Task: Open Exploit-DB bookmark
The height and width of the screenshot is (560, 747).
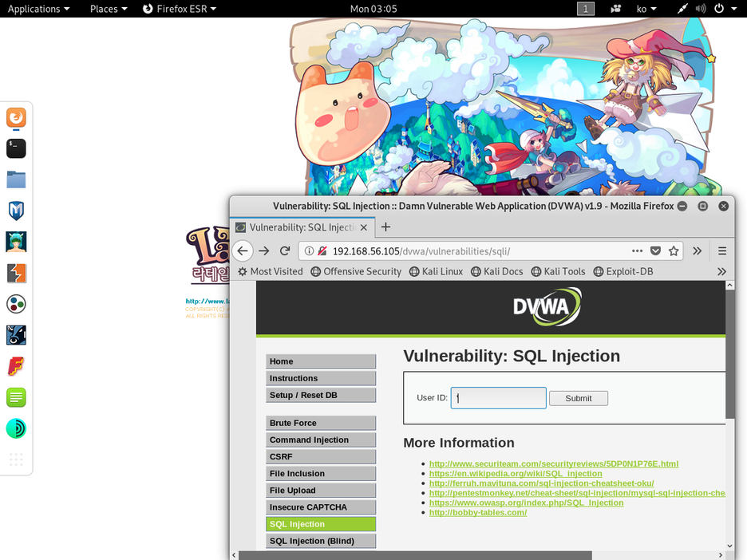Action: point(623,271)
